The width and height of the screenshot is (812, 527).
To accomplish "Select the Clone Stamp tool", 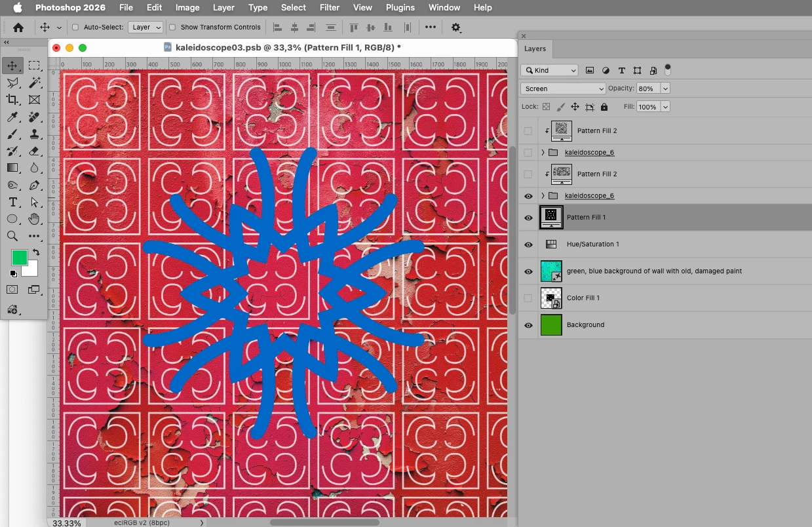I will point(34,134).
